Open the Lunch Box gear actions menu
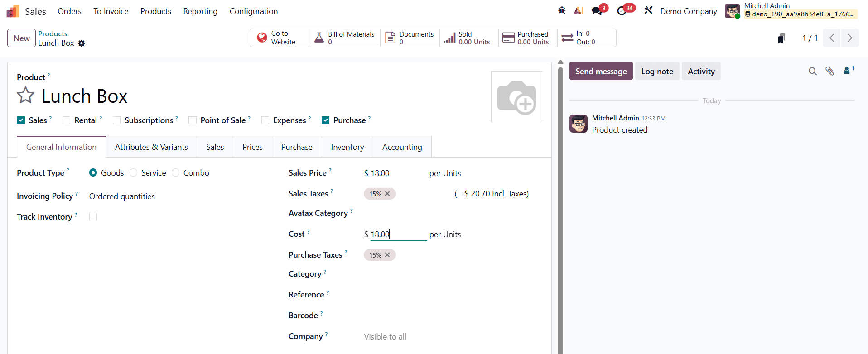The width and height of the screenshot is (868, 354). point(82,43)
